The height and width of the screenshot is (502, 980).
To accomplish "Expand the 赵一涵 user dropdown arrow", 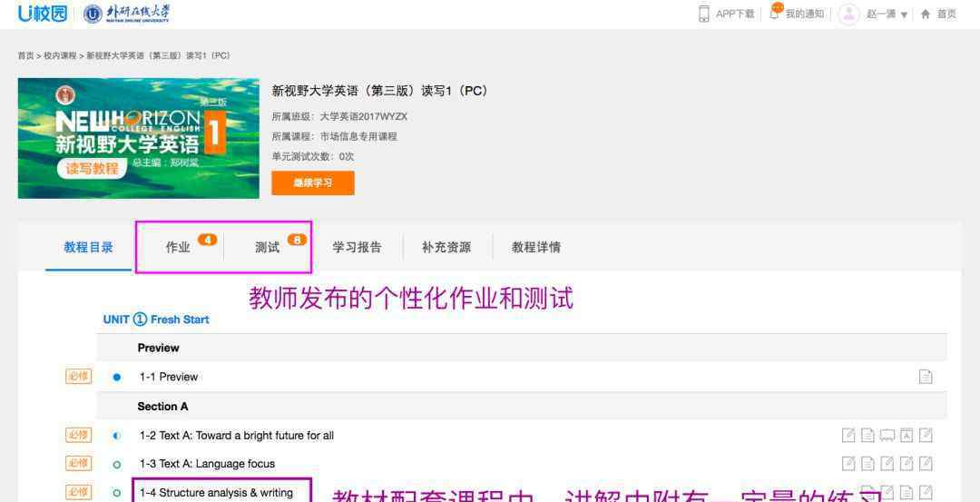I will pyautogui.click(x=904, y=15).
